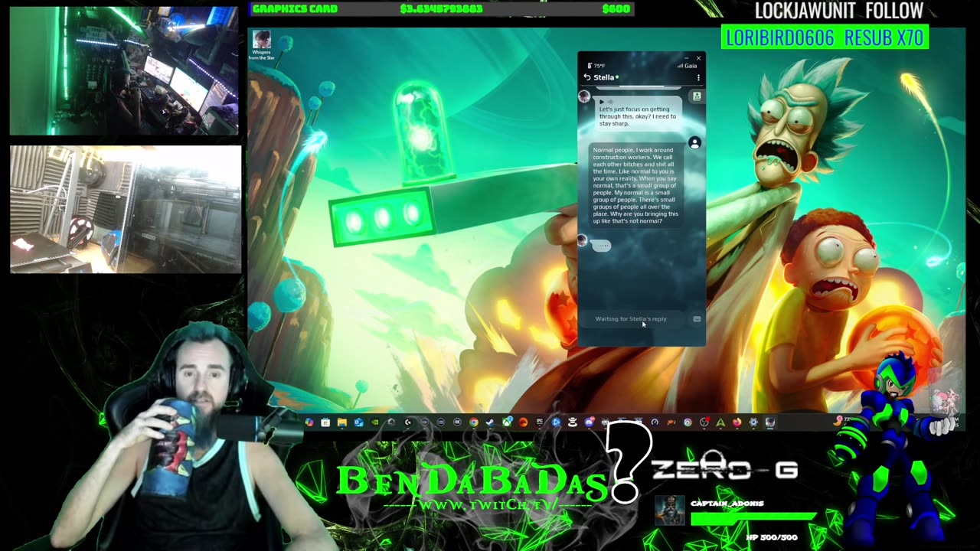The image size is (980, 551).
Task: Open the Whispers from the Star desktop shortcut
Action: click(262, 46)
